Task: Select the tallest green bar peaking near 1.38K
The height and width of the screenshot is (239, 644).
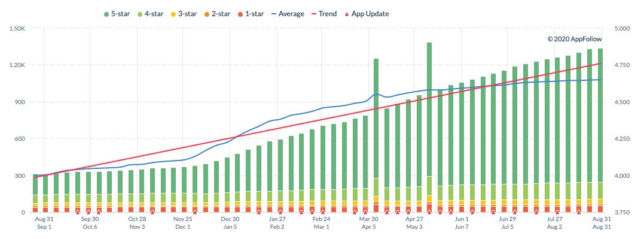Action: pos(429,127)
